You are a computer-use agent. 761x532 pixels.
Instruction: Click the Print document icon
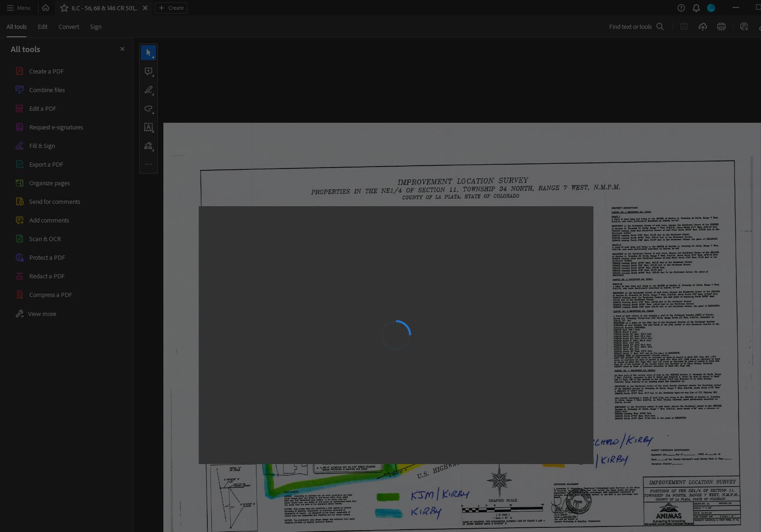[721, 27]
